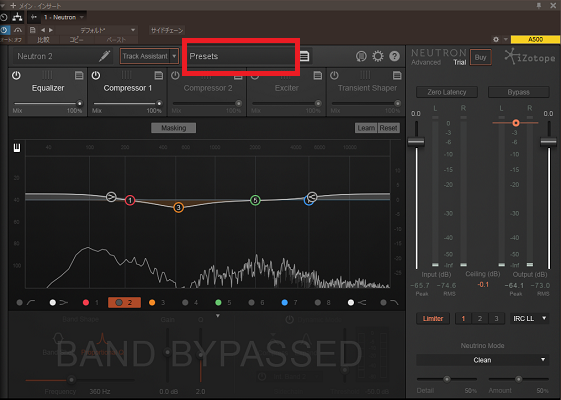This screenshot has height=400, width=561.
Task: Open the IRC LL limiter algorithm dropdown
Action: 530,318
